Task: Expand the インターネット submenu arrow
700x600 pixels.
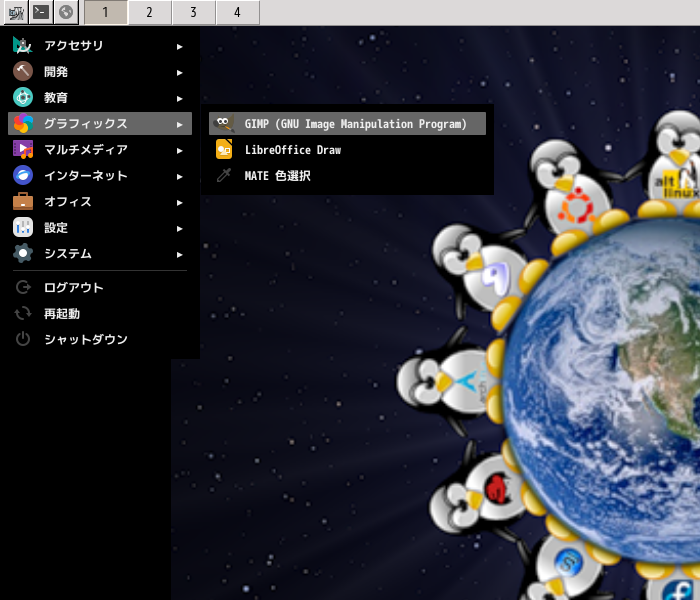Action: click(180, 176)
